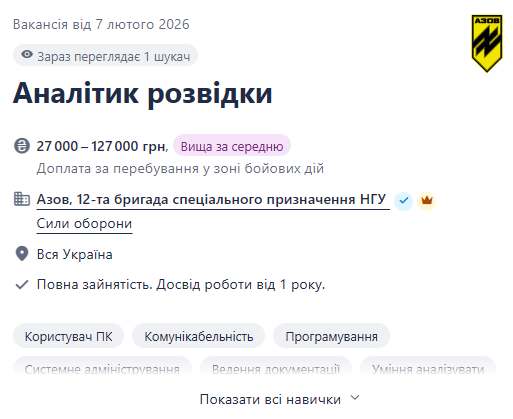513x419 pixels.
Task: Click the Azov brigade logo emblem
Action: [x=487, y=43]
